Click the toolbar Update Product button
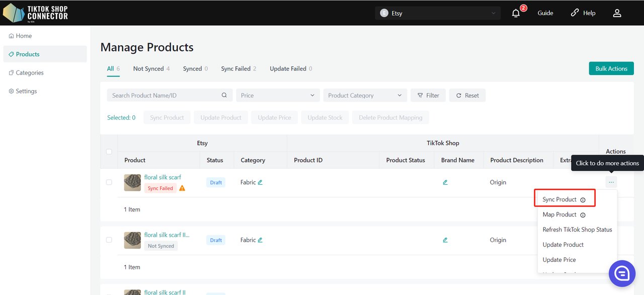Image resolution: width=644 pixels, height=295 pixels. 221,118
